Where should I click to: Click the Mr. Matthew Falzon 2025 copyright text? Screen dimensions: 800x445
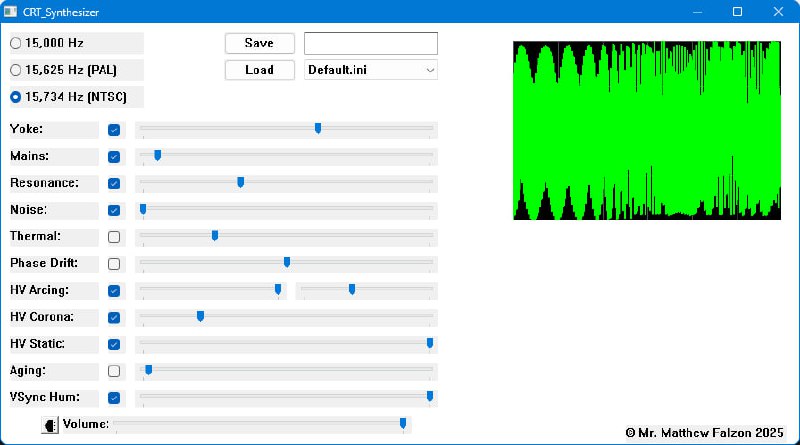pos(704,433)
